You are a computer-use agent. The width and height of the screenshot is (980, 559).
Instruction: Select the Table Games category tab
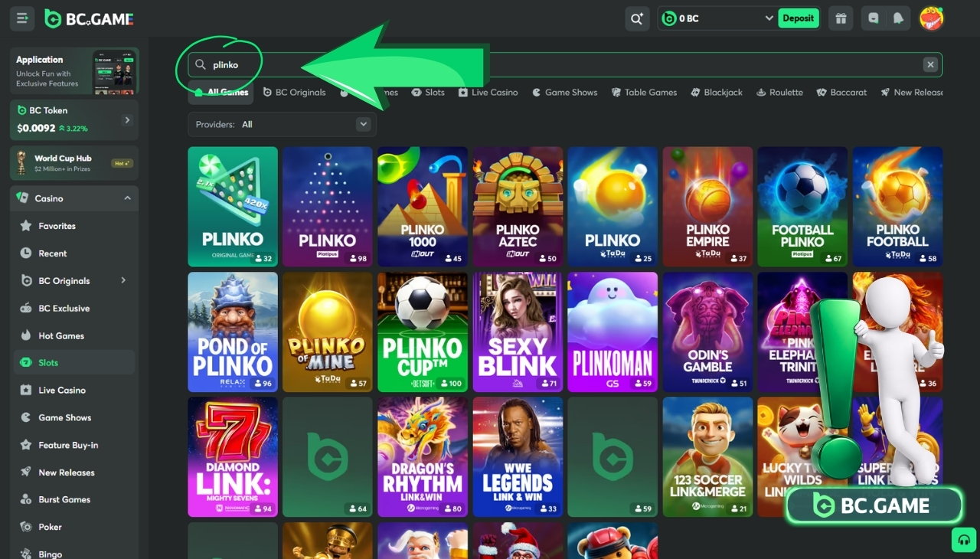(644, 93)
